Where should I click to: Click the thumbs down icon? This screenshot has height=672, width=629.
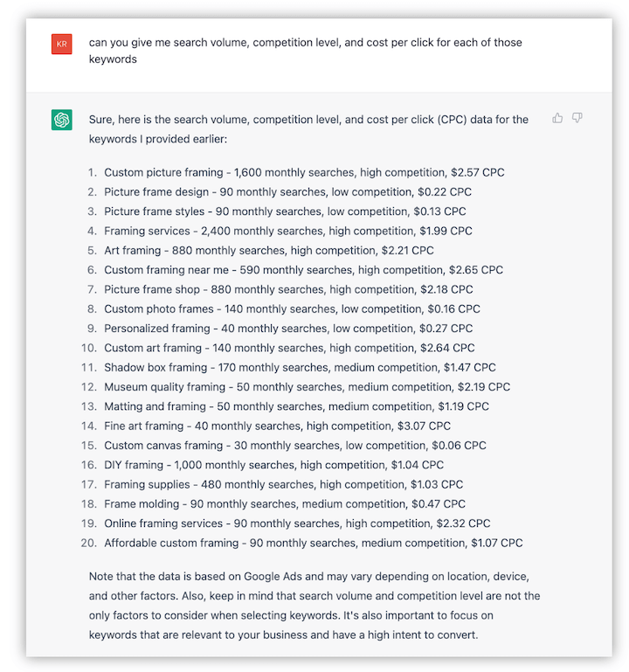577,118
